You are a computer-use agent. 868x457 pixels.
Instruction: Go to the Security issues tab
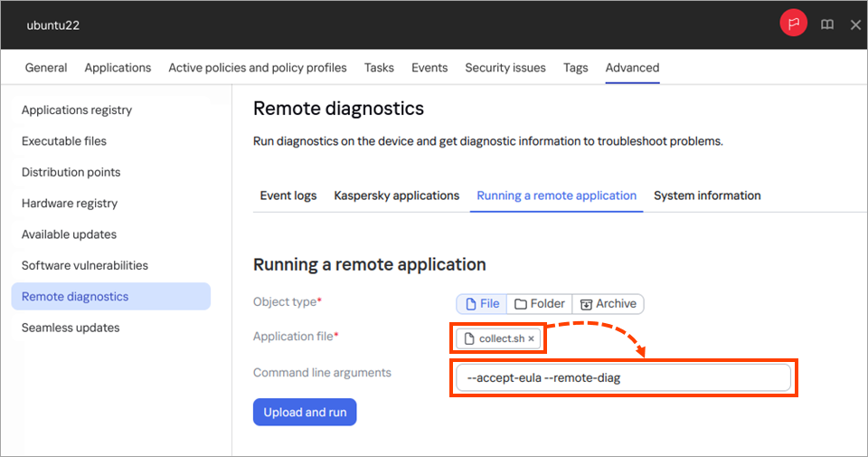505,68
